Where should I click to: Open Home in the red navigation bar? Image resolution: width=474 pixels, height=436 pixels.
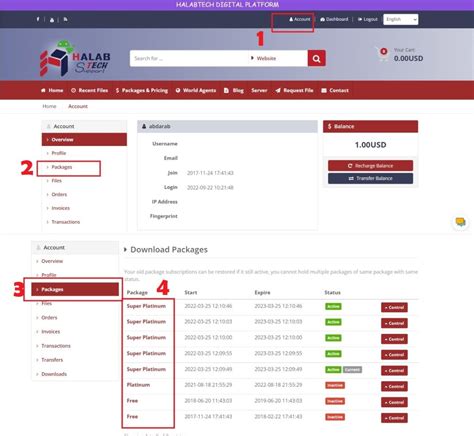(x=52, y=90)
